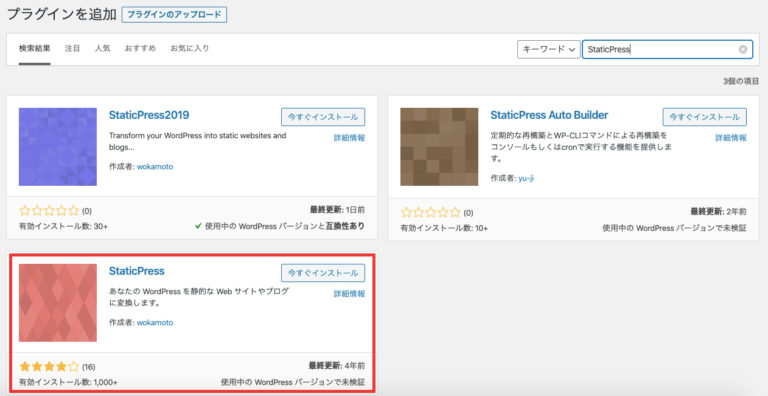Go to the おすすめ tab

click(140, 49)
